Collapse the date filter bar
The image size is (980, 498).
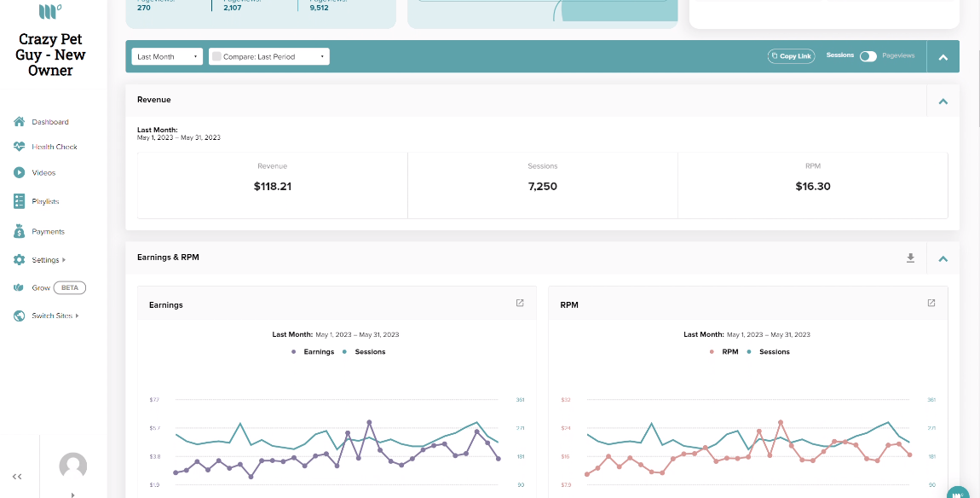pos(943,57)
